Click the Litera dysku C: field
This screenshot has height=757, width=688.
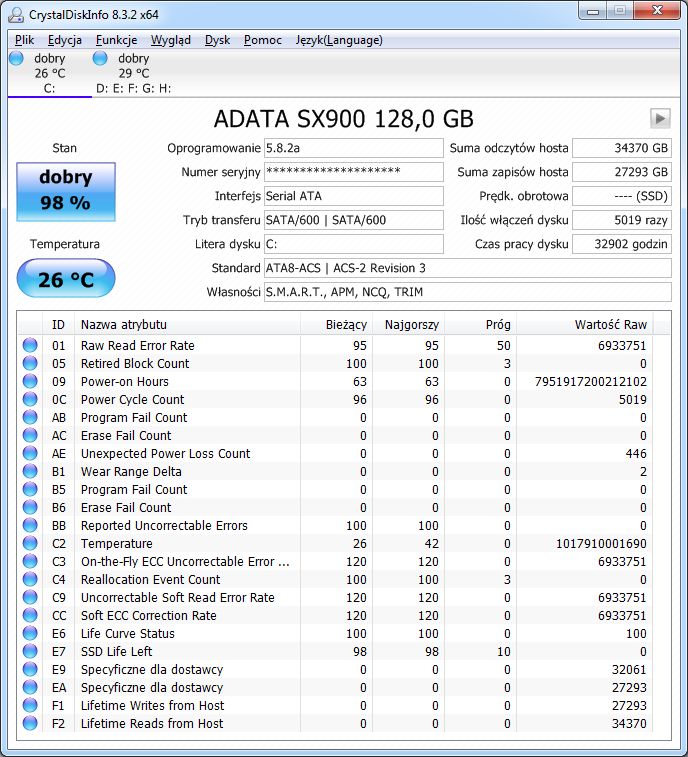pyautogui.click(x=353, y=244)
